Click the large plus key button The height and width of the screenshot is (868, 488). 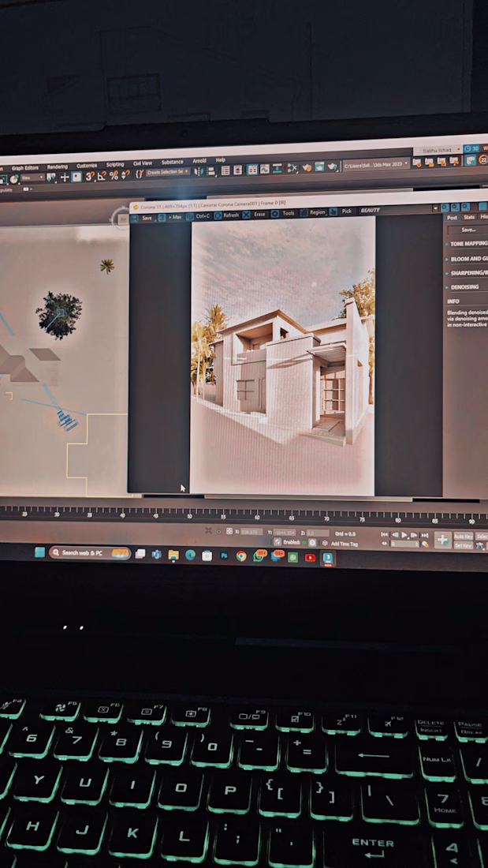(x=442, y=540)
